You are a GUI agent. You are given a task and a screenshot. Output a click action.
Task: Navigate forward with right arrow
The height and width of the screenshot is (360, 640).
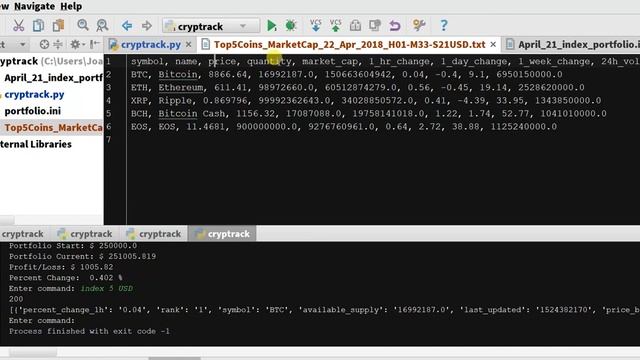click(x=147, y=26)
